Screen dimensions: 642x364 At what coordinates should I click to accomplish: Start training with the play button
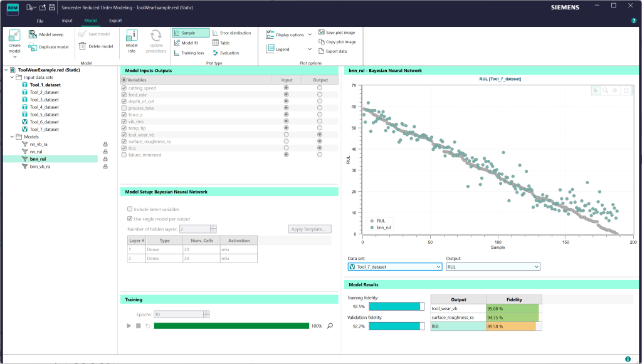pos(129,326)
